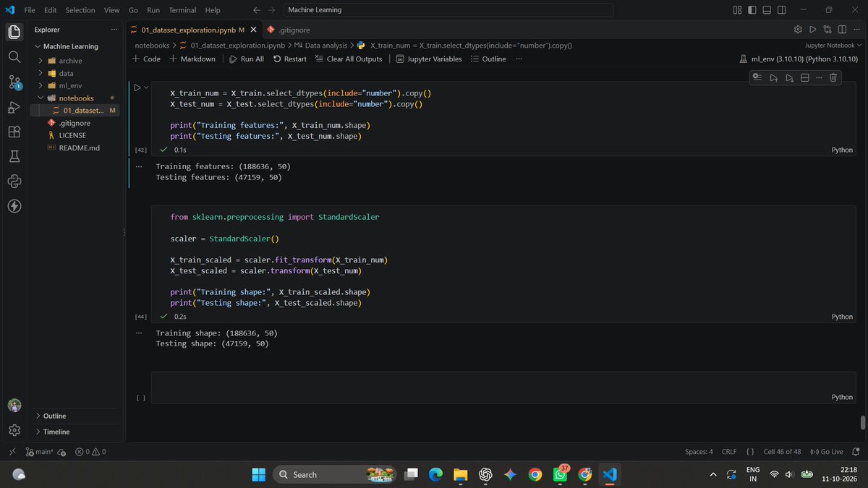This screenshot has height=488, width=868.
Task: Open the cell toolbar ellipsis menu
Action: [819, 77]
